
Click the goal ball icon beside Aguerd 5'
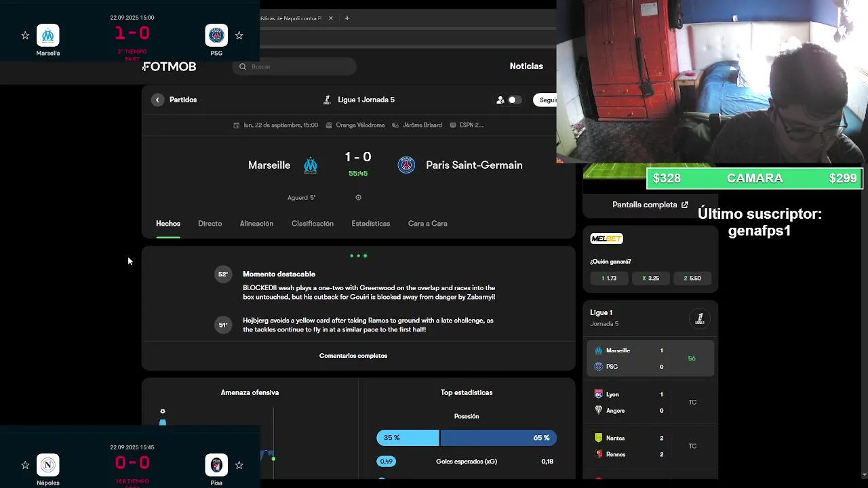(358, 198)
